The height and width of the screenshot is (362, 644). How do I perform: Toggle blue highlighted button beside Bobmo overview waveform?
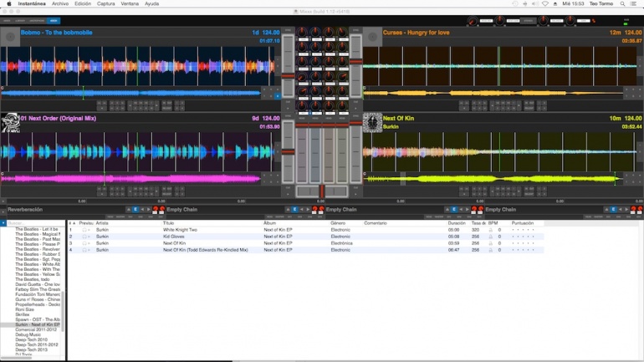point(278,96)
